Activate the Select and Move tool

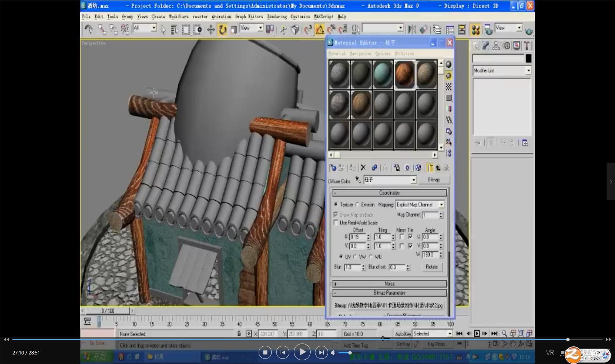tap(211, 29)
